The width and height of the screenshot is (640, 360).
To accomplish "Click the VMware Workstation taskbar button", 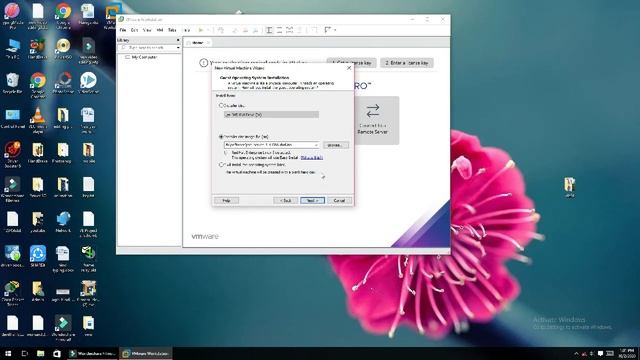I will click(x=146, y=353).
